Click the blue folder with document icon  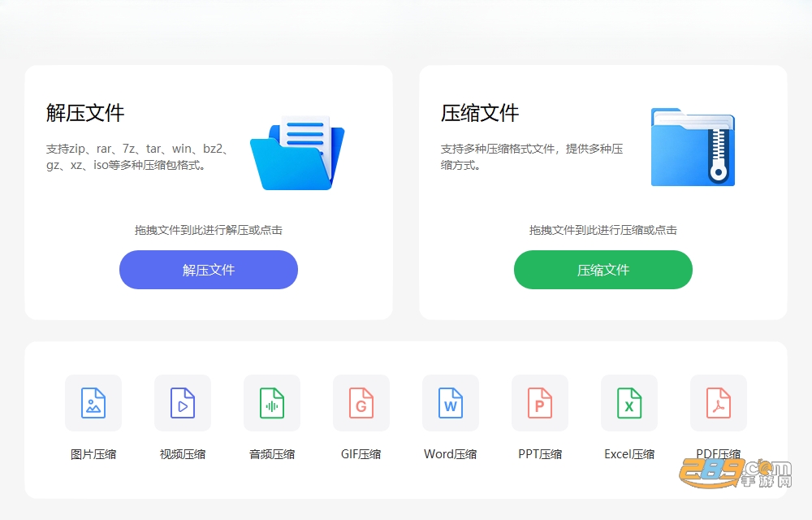pos(297,153)
